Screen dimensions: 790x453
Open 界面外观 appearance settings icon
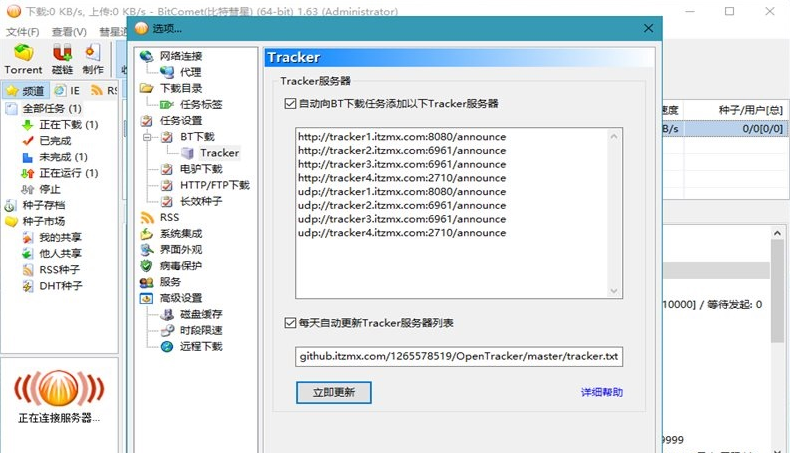pyautogui.click(x=147, y=249)
